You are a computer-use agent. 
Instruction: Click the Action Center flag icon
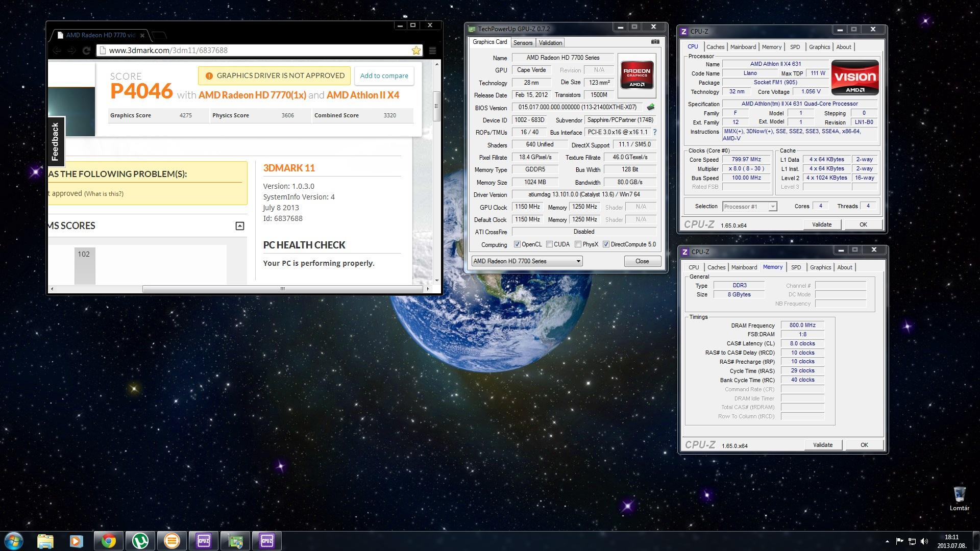tap(900, 541)
